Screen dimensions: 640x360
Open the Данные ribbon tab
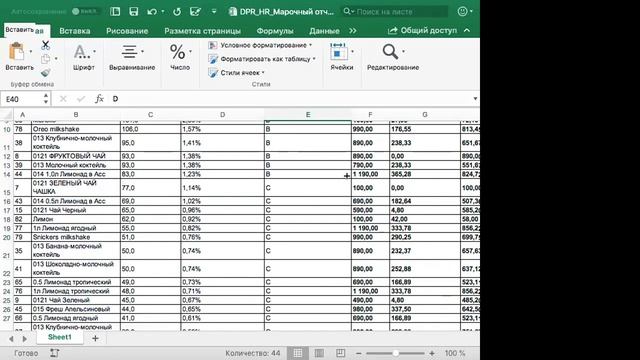(324, 31)
